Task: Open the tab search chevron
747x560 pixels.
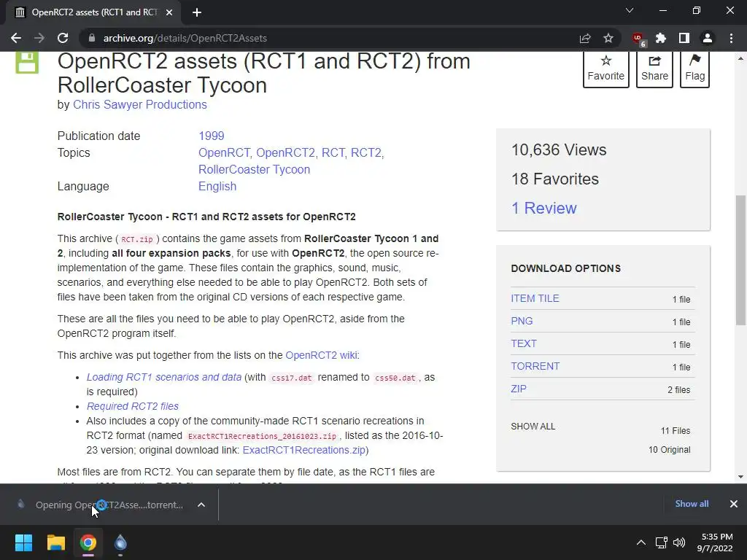Action: pos(630,10)
